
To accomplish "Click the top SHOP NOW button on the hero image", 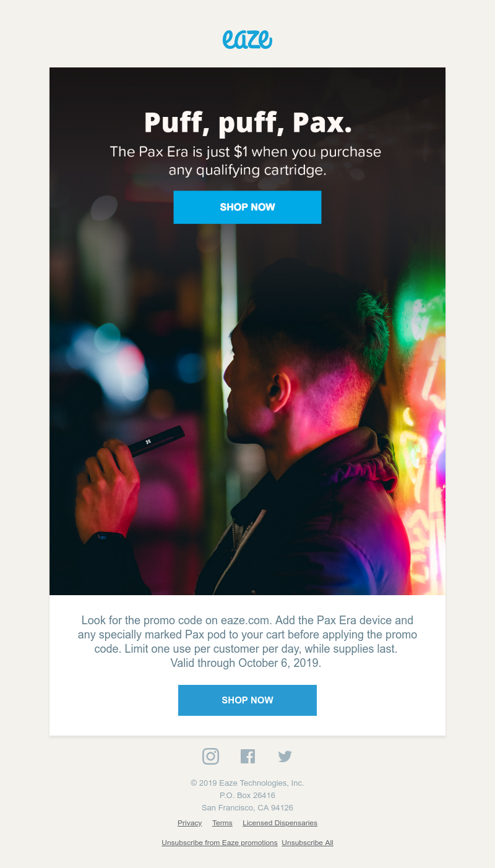I will click(x=247, y=207).
